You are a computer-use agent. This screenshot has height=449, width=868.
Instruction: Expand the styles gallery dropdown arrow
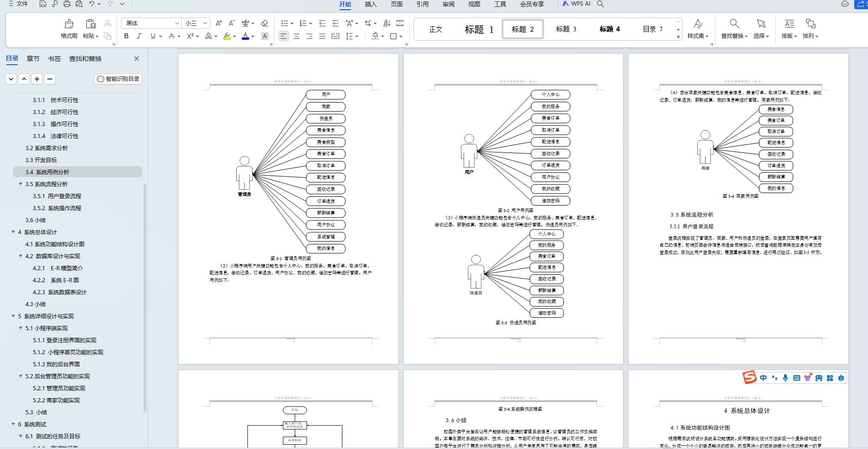click(x=678, y=36)
